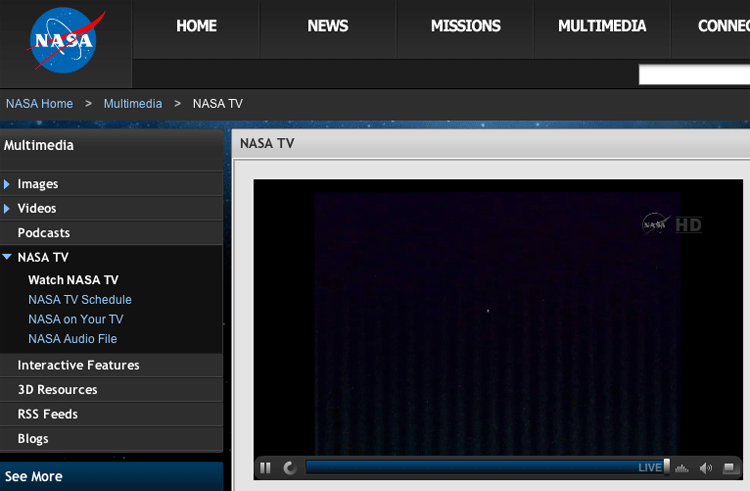Click the video progress bar

click(x=470, y=467)
